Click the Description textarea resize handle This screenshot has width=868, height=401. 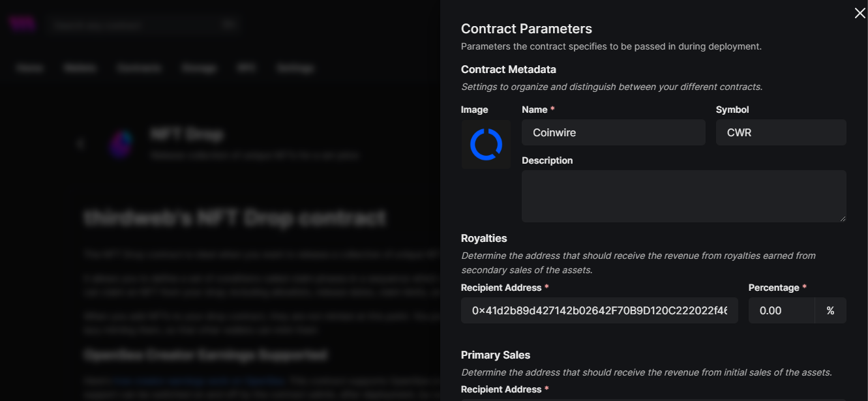coord(843,218)
